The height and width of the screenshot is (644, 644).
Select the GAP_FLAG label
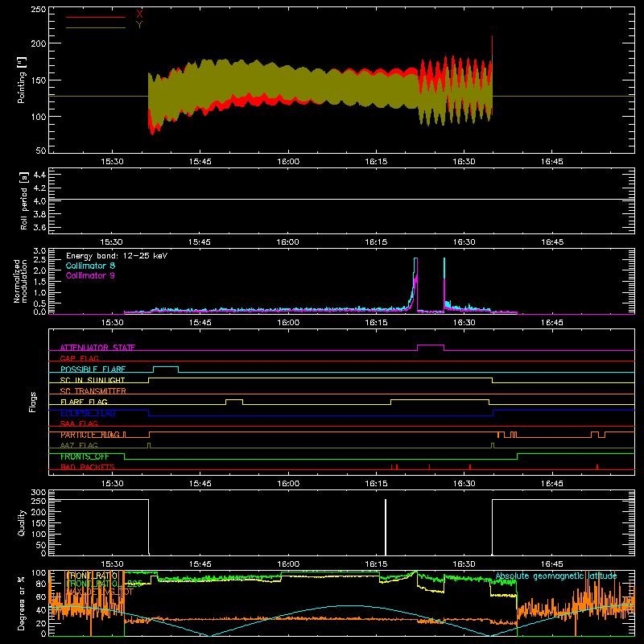coord(79,358)
